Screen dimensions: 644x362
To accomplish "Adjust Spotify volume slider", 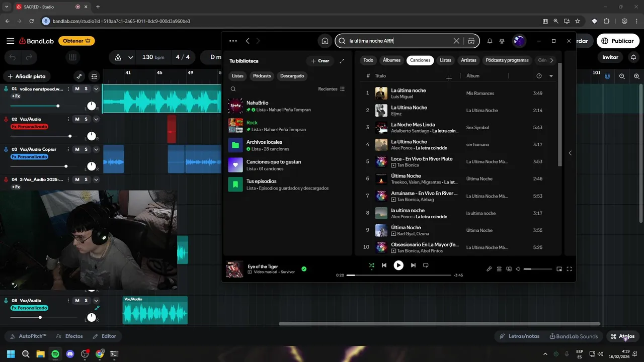I will pos(537,269).
